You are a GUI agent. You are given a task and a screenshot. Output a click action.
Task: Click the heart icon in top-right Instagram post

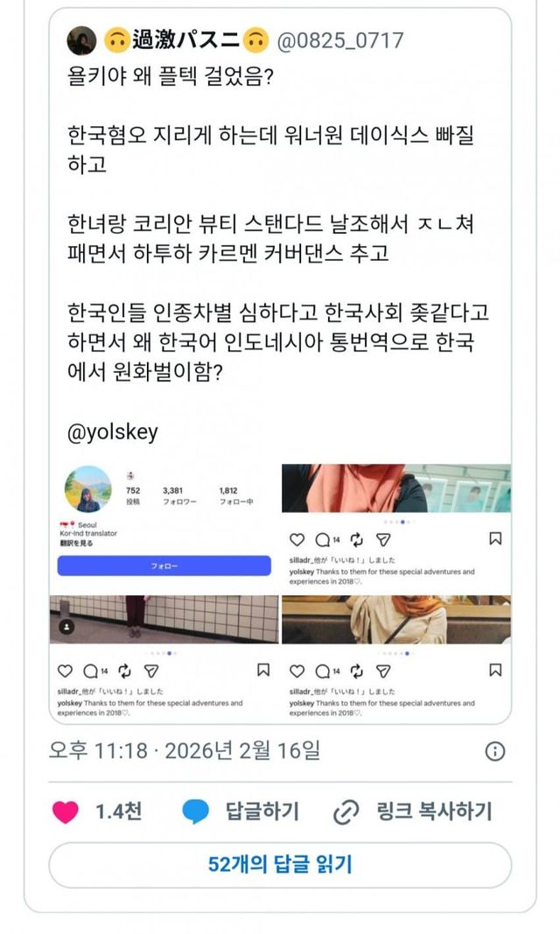pyautogui.click(x=297, y=540)
